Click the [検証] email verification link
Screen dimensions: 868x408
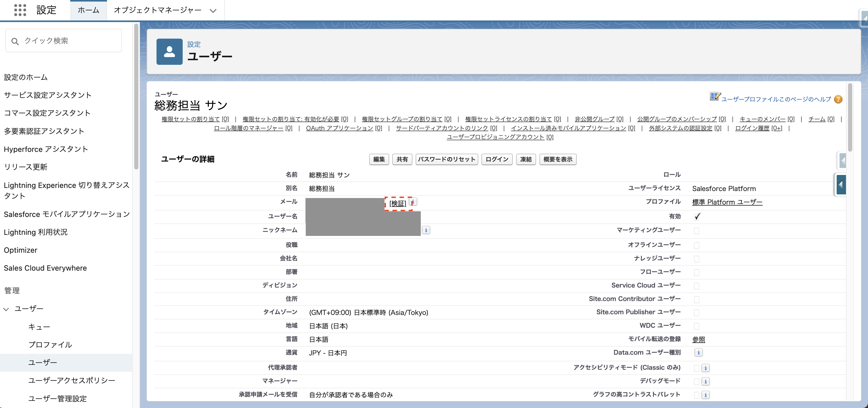398,204
